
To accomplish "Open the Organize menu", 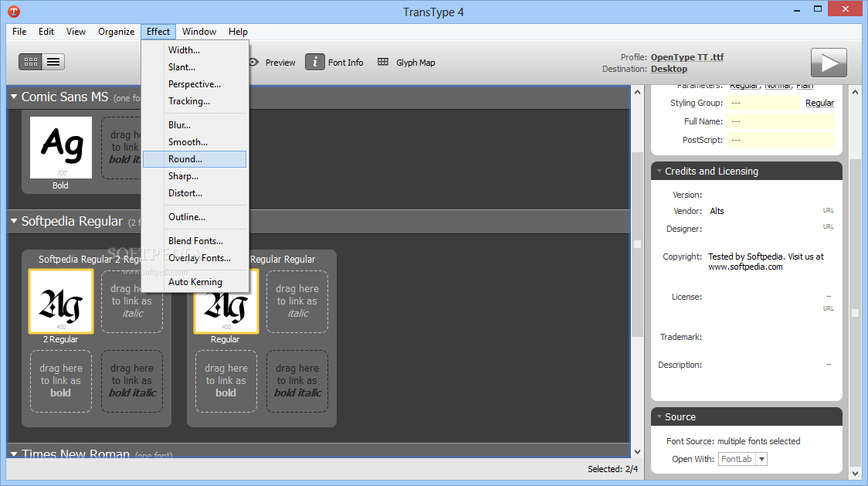I will (x=117, y=32).
